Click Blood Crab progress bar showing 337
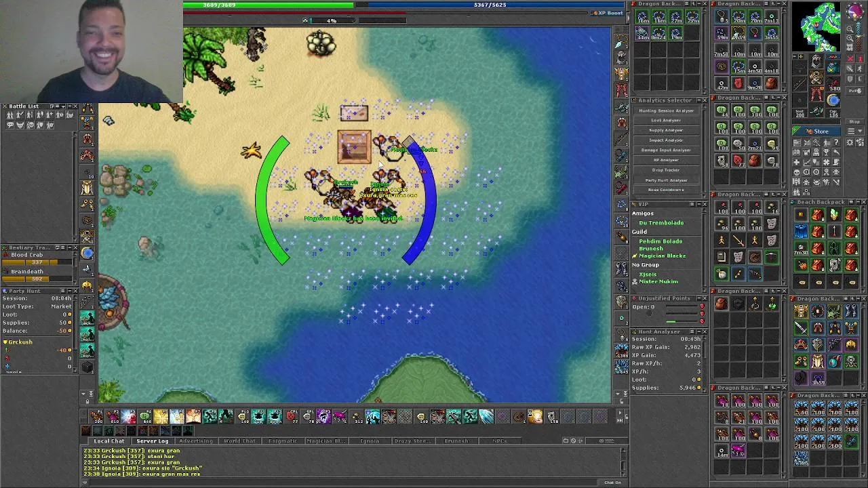 point(37,262)
